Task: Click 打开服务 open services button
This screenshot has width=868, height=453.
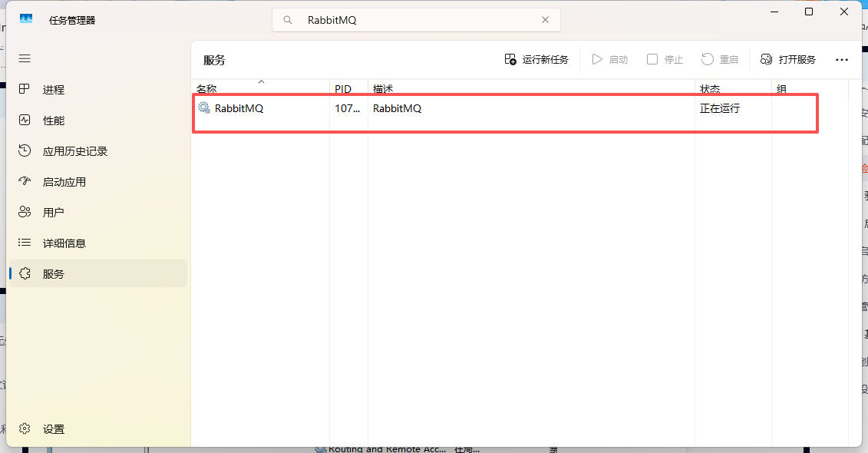Action: click(x=788, y=59)
